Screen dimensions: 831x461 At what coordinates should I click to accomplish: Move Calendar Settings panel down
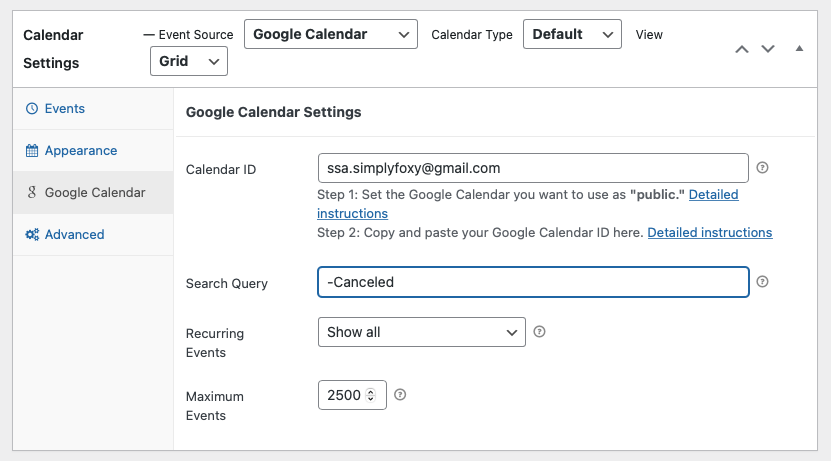(768, 49)
